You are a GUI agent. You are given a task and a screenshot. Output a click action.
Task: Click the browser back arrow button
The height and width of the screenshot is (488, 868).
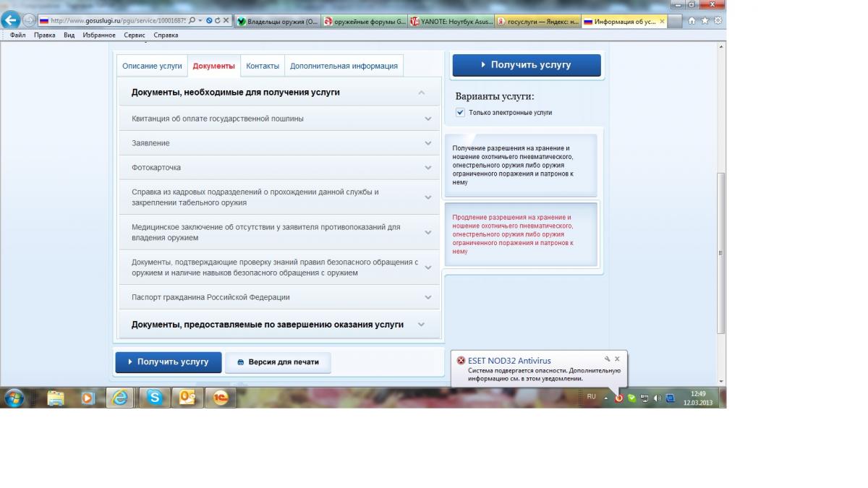click(11, 21)
